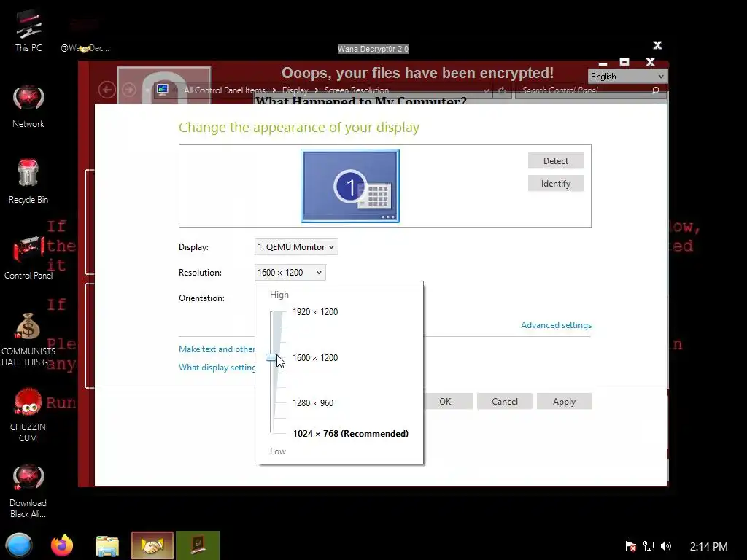Image resolution: width=747 pixels, height=560 pixels.
Task: Click the Wana Decrypt0r 2.0 title text
Action: pos(373,49)
